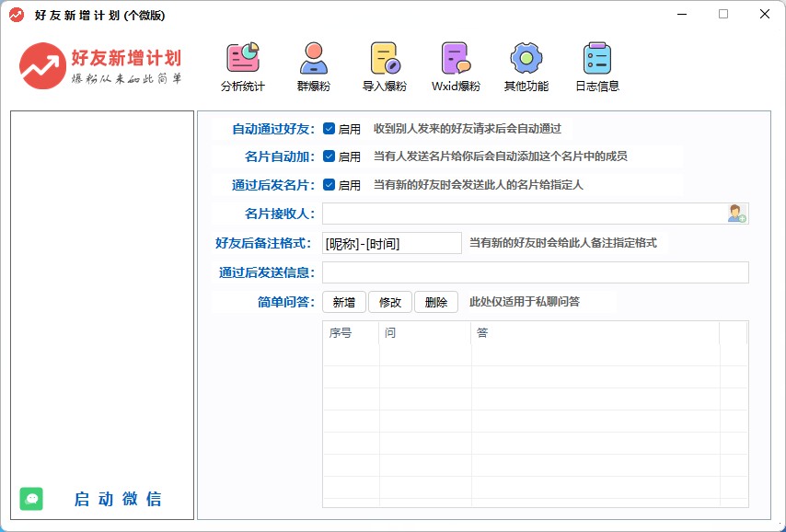The image size is (786, 532).
Task: Open 其他功能 gear icon
Action: tap(526, 59)
